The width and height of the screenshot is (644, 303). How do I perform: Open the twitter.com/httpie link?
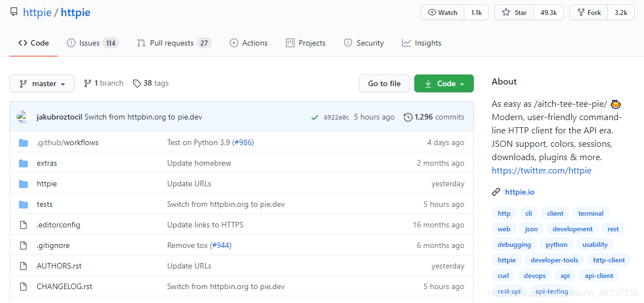[x=541, y=170]
